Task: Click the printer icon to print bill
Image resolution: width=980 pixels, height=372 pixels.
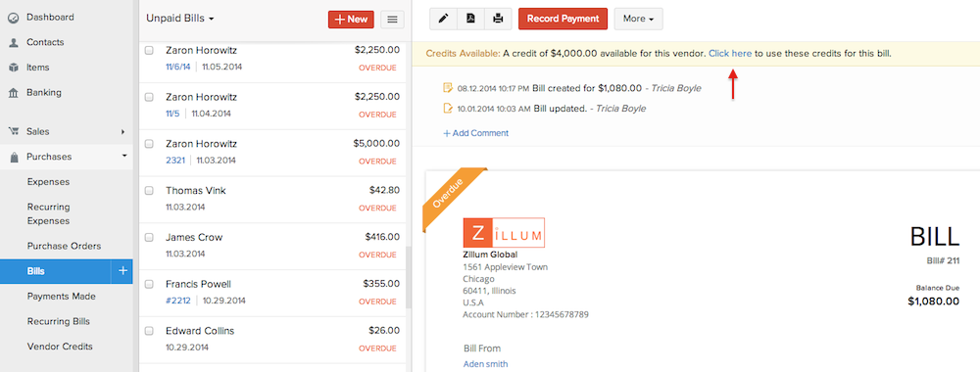Action: (x=498, y=19)
